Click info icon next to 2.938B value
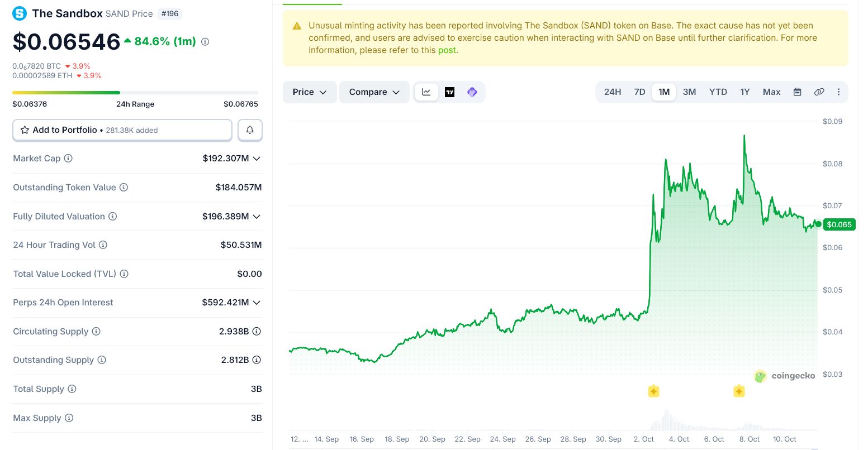 point(257,332)
